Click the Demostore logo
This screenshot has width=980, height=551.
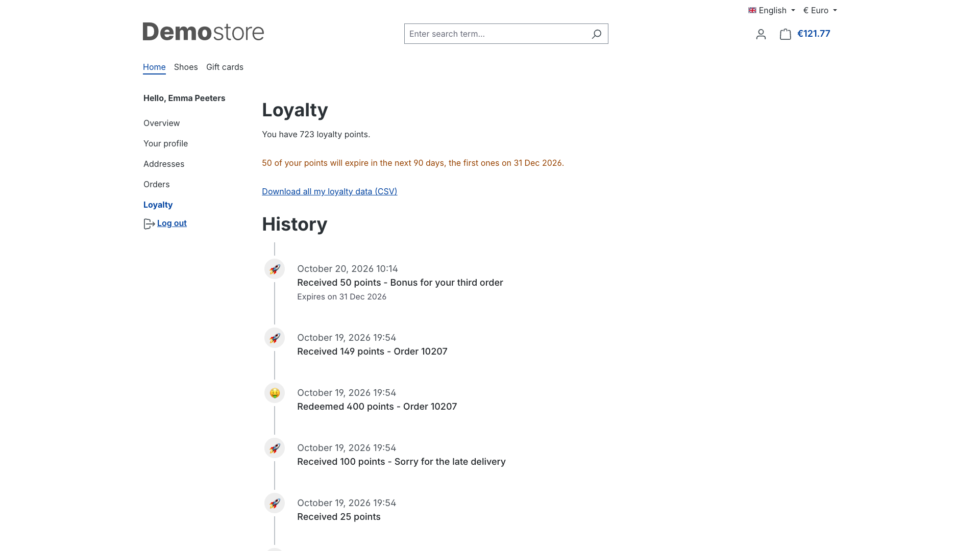pyautogui.click(x=203, y=32)
